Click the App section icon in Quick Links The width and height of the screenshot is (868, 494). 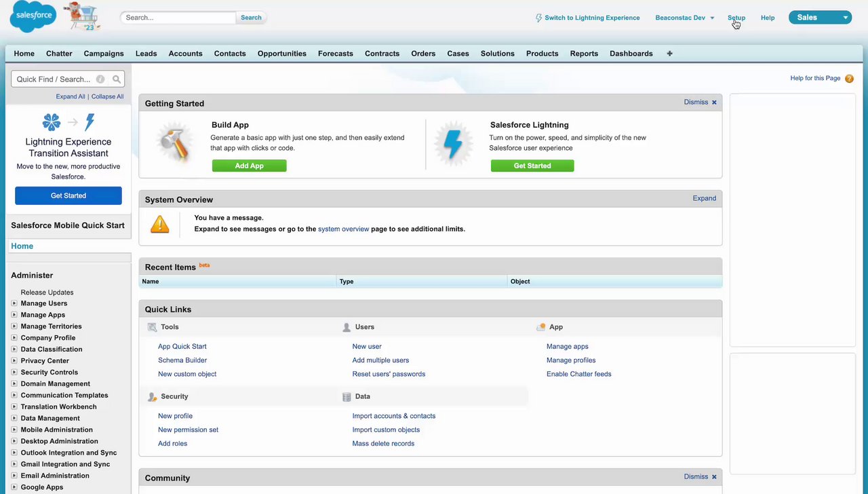coord(540,327)
